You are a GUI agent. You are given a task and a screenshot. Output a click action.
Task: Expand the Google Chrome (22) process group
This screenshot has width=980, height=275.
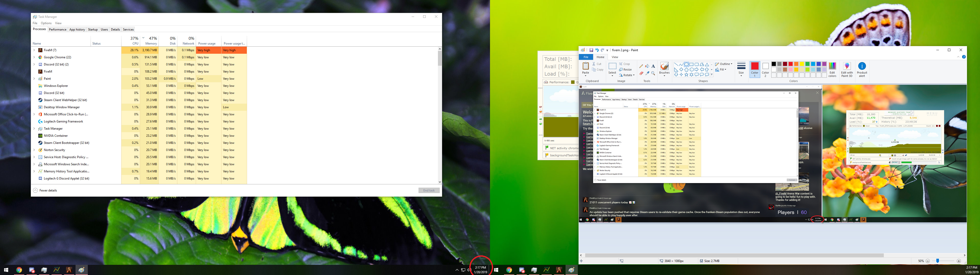[x=34, y=57]
